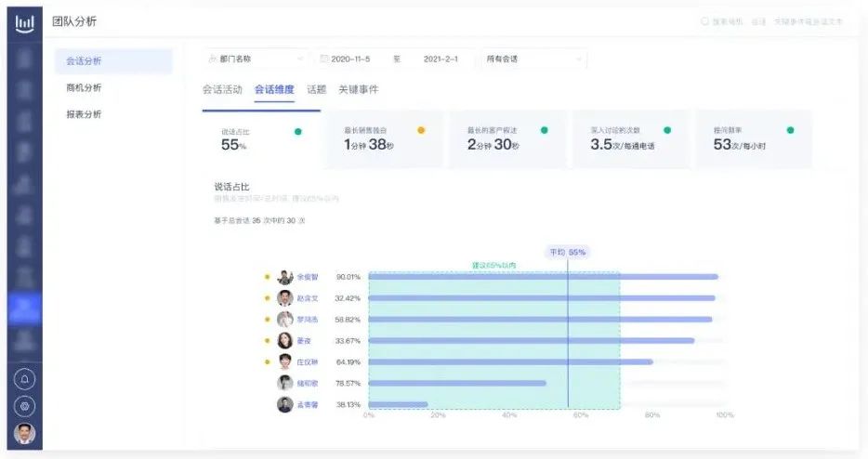Click green status dot on 53次 card
Screen dimensions: 868x459
[790, 130]
